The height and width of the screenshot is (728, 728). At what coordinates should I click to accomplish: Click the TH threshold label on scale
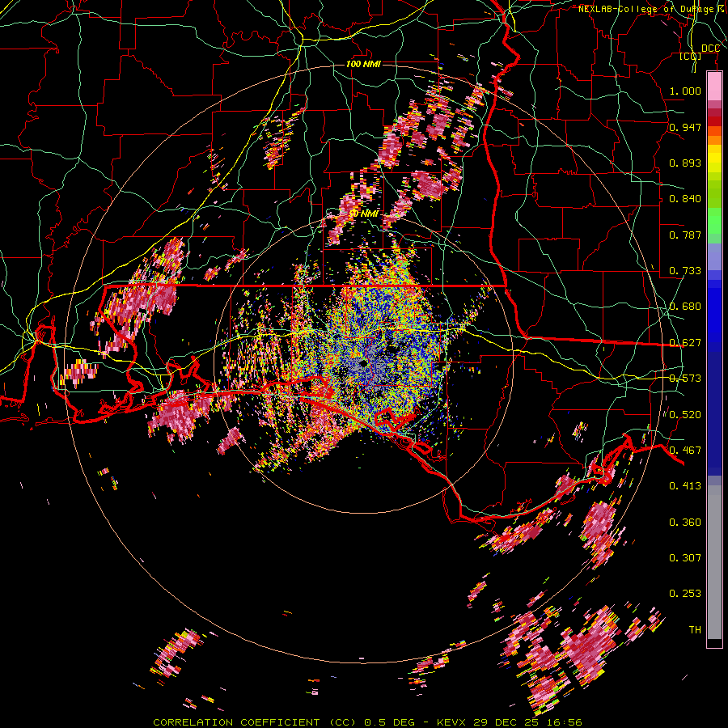(695, 630)
